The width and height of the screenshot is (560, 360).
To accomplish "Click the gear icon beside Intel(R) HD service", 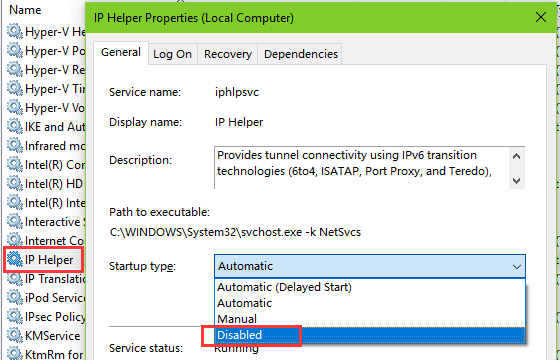I will point(15,183).
